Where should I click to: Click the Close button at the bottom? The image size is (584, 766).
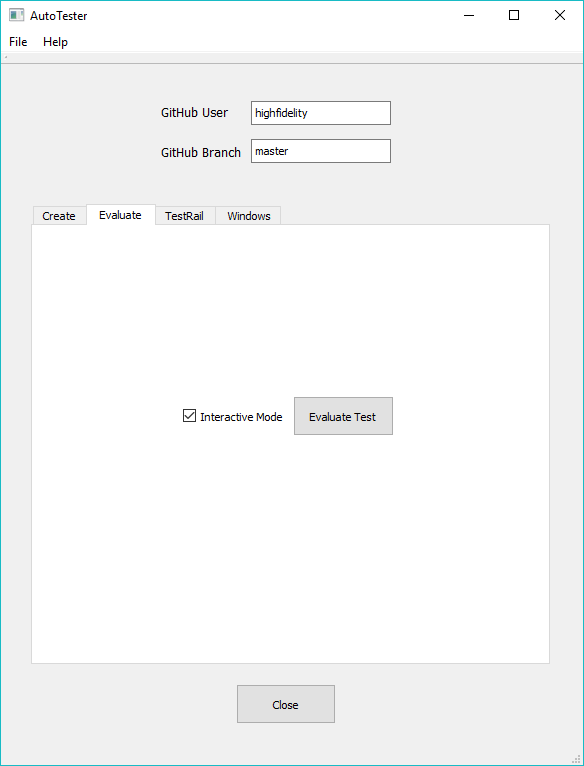pos(286,704)
